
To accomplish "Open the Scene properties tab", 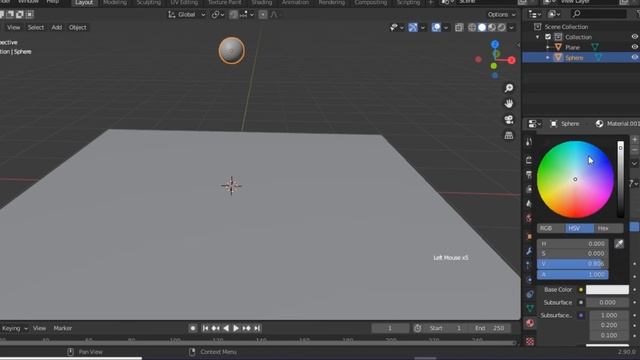I will click(529, 203).
